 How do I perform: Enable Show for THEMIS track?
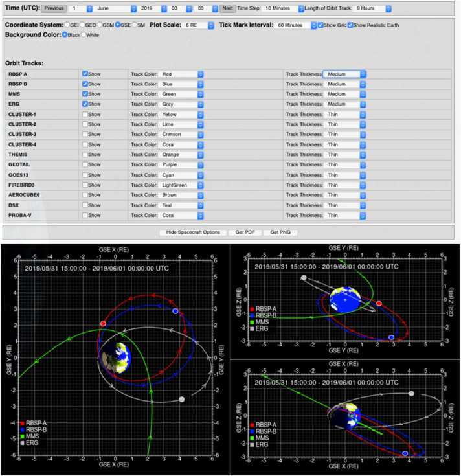tap(85, 155)
